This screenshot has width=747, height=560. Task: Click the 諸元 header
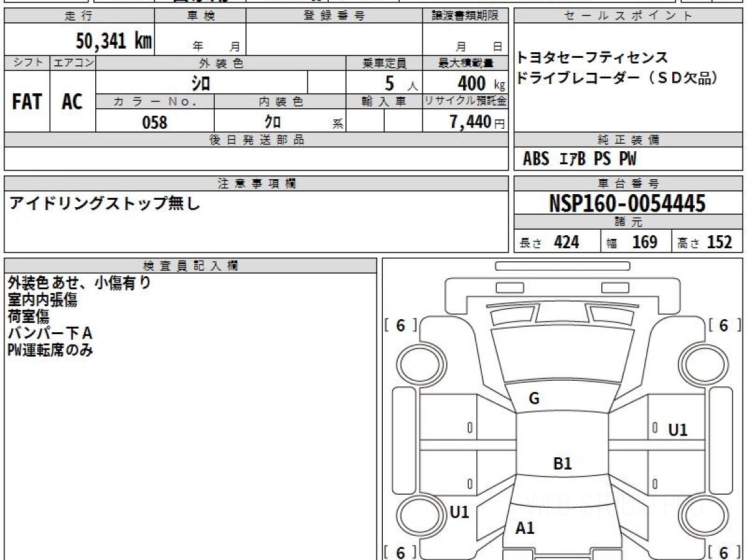coord(628,222)
